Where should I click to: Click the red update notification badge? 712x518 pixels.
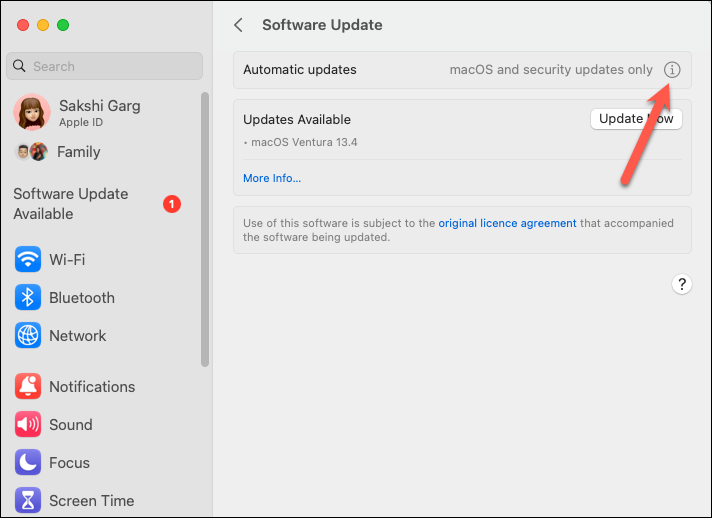172,204
